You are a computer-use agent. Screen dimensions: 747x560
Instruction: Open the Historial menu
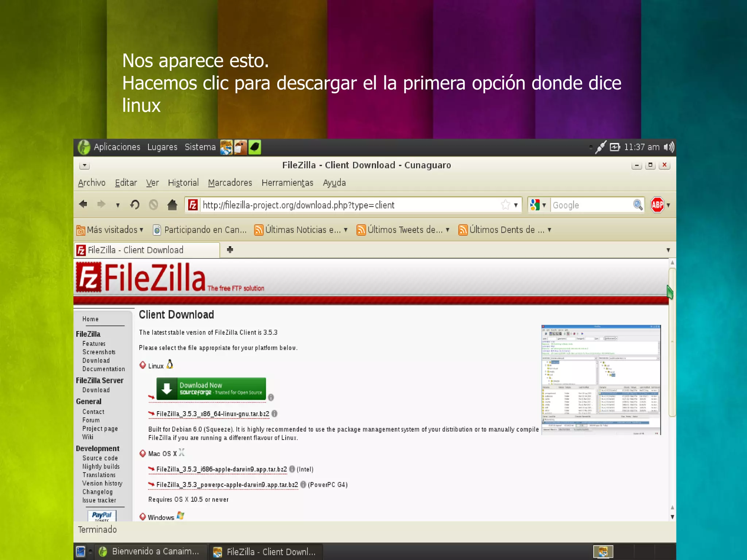click(x=183, y=183)
